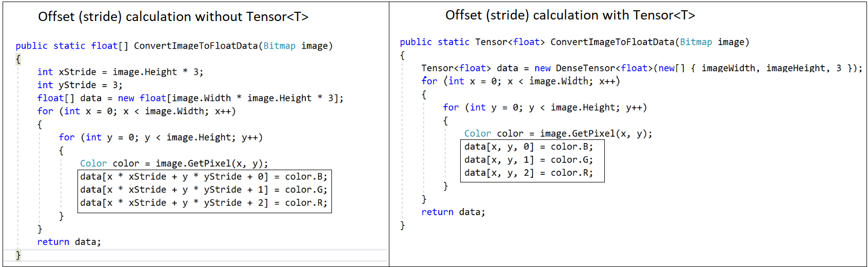This screenshot has width=868, height=267.
Task: Click data[x, y, 2] = color.R line
Action: click(528, 173)
